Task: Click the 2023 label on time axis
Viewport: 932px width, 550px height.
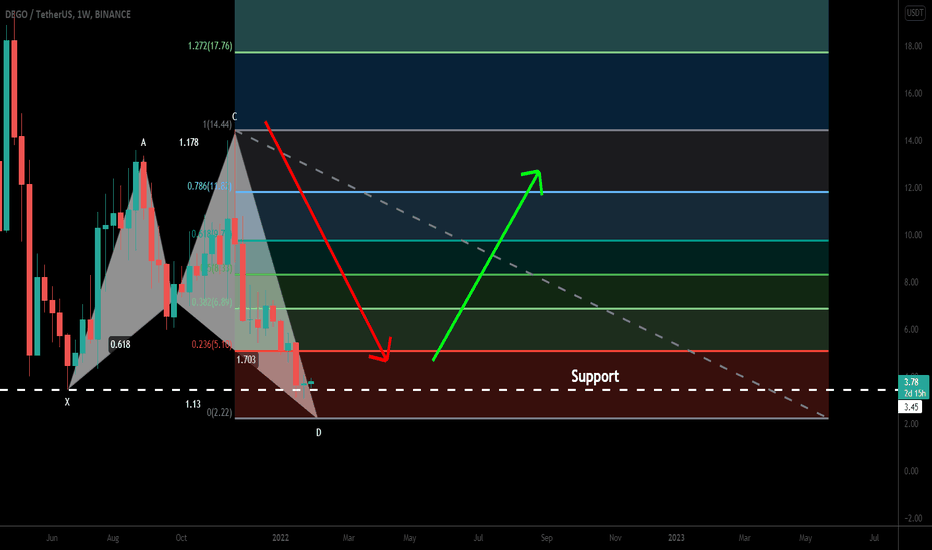Action: pos(676,538)
